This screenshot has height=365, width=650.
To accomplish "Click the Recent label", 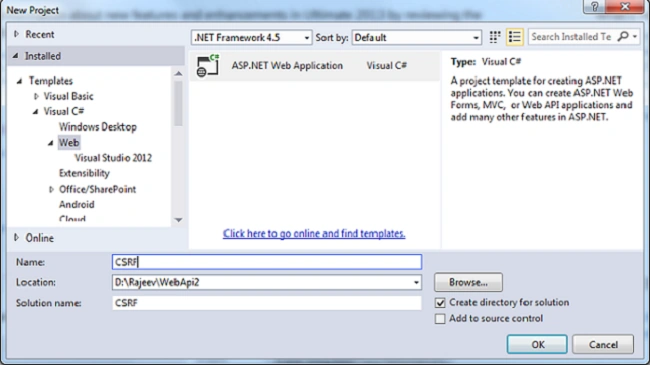I will tap(40, 34).
